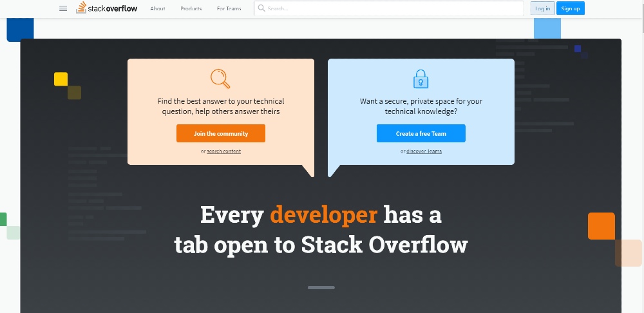Open the For Teams menu item
The image size is (644, 313).
tap(229, 8)
